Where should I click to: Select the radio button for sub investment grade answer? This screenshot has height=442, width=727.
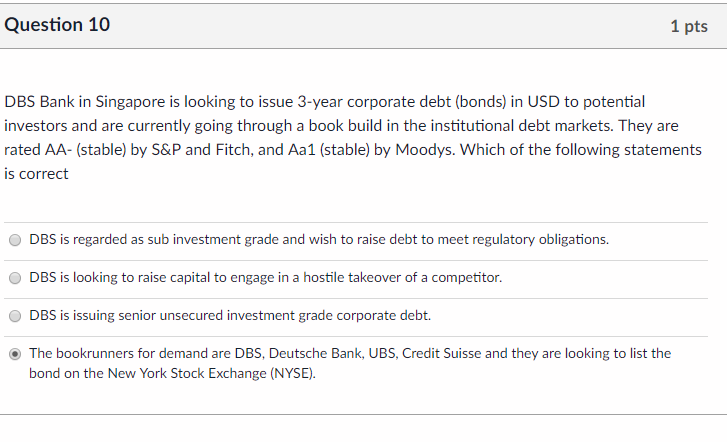15,240
